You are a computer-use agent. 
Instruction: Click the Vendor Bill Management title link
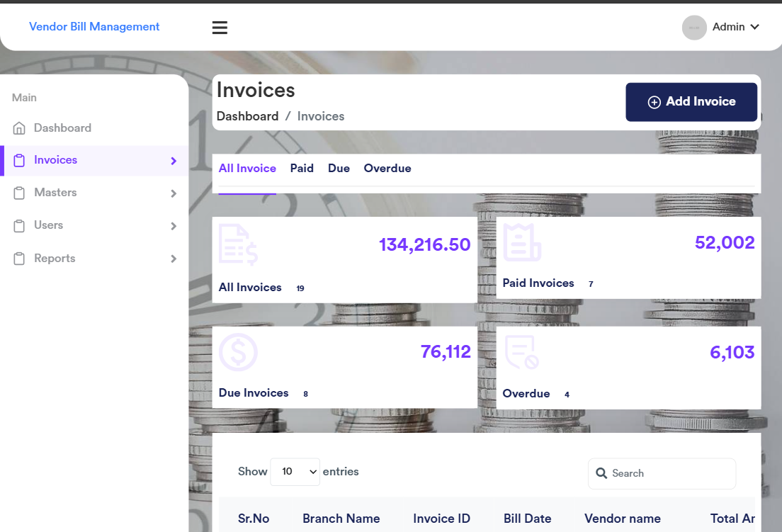pos(94,27)
